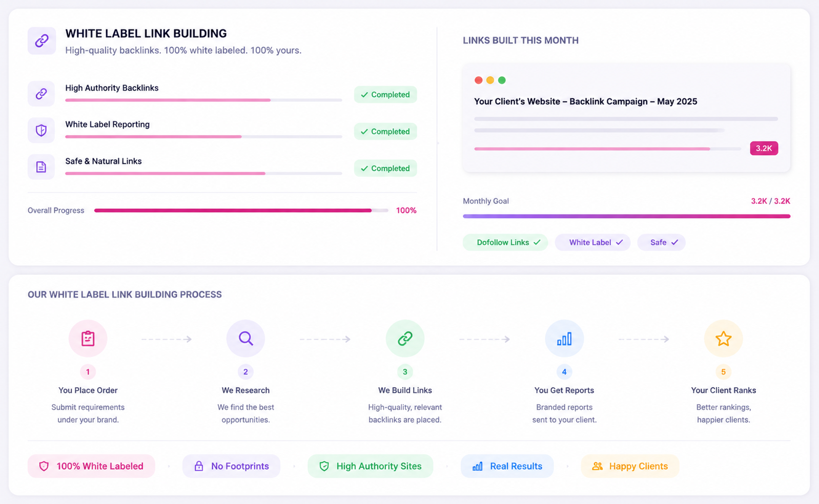Click Submit requirements under your brand description
Image resolution: width=819 pixels, height=504 pixels.
(88, 413)
